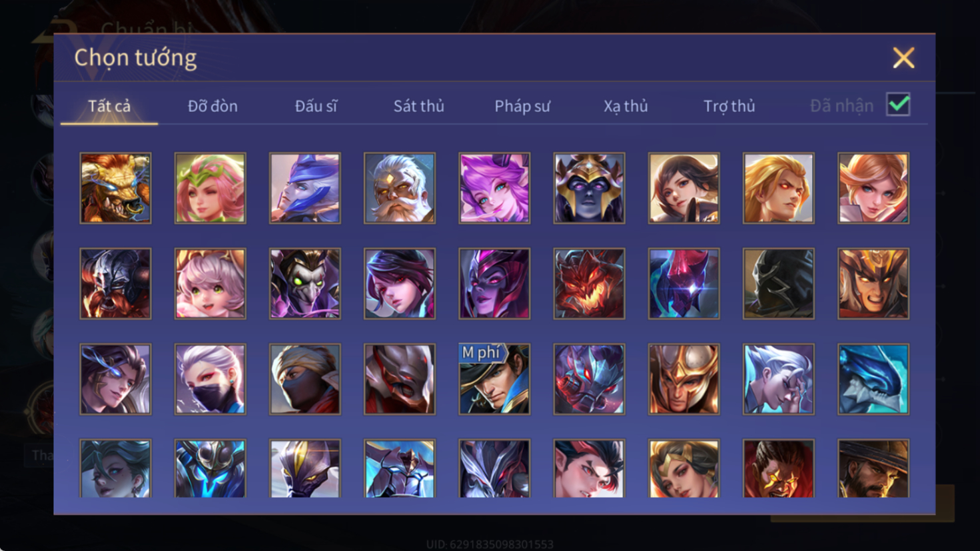Switch to the Đấu sĩ tab
This screenshot has width=980, height=551.
[316, 106]
